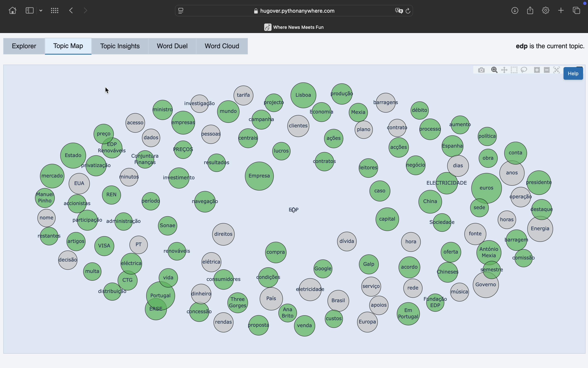This screenshot has width=588, height=368.
Task: Select the clientes bubble
Action: 298,126
